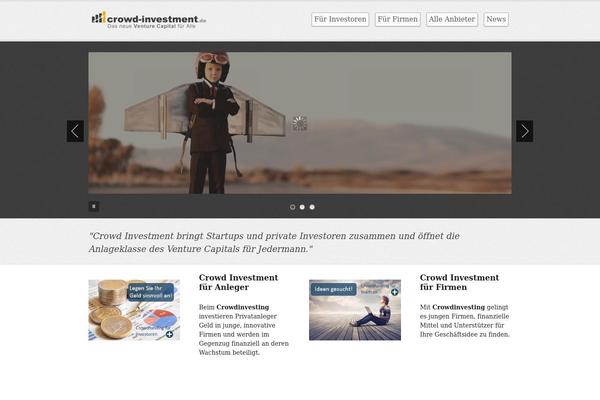
Task: Open the Für Firmen menu item
Action: (398, 19)
